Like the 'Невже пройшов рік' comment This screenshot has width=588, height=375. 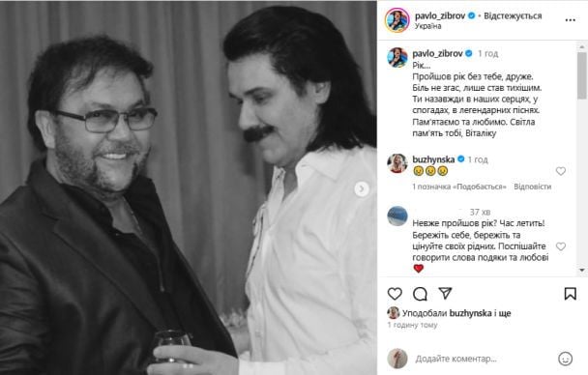[x=561, y=246]
